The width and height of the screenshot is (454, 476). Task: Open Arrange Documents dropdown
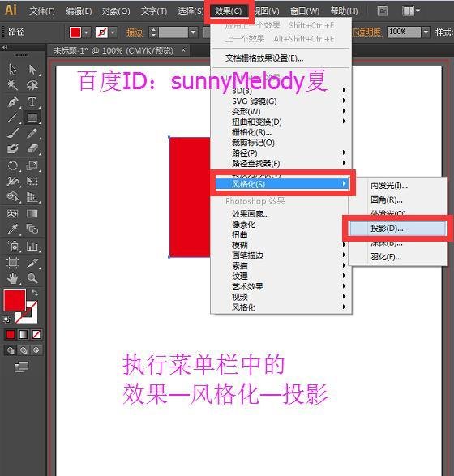[x=411, y=11]
